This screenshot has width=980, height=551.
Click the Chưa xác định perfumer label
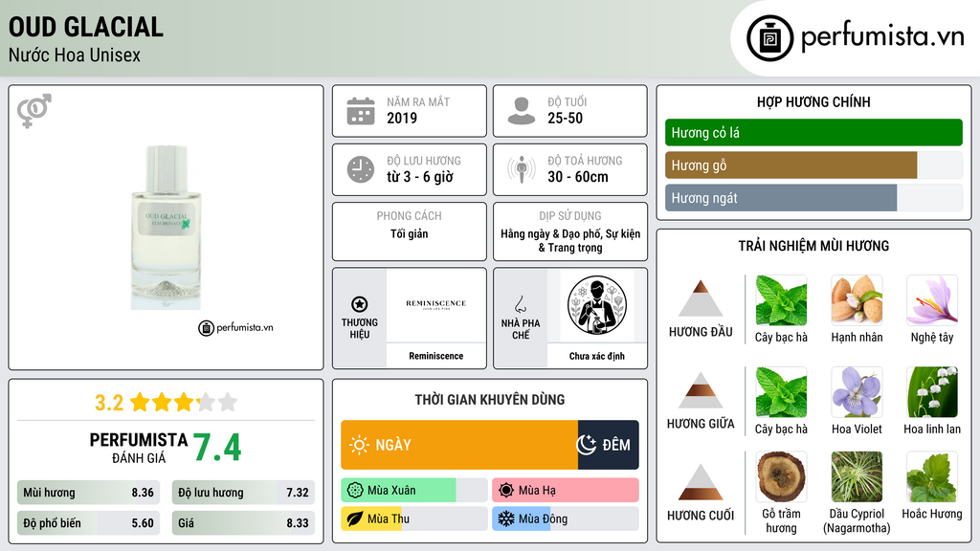pos(597,356)
